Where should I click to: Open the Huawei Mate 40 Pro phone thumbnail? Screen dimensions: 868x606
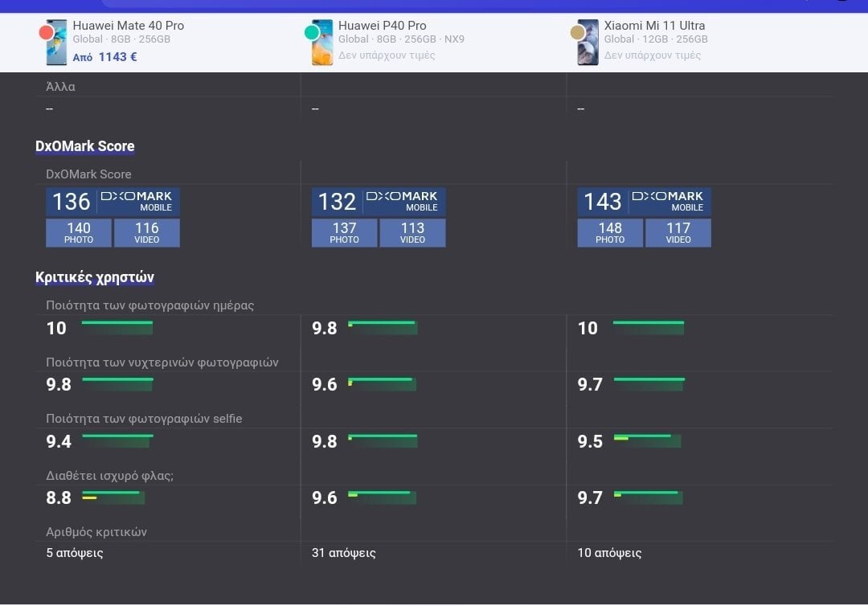(56, 42)
